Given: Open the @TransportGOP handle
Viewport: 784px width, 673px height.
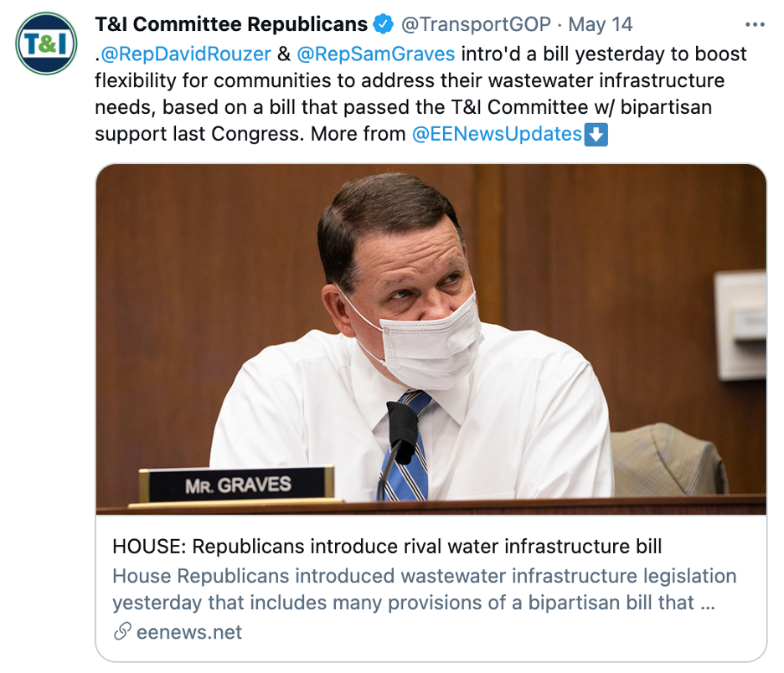Looking at the screenshot, I should pyautogui.click(x=476, y=24).
